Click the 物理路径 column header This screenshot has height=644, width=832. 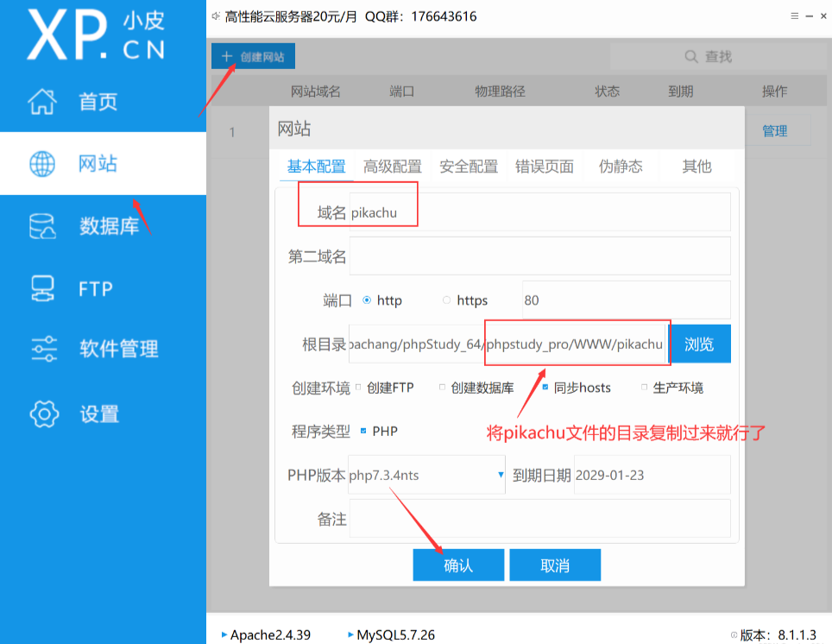[x=500, y=92]
